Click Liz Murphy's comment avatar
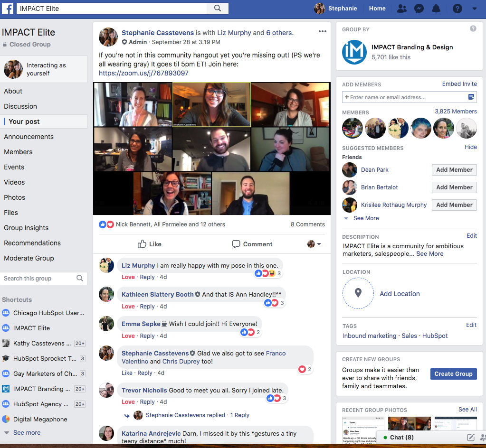The width and height of the screenshot is (486, 448). click(x=106, y=265)
